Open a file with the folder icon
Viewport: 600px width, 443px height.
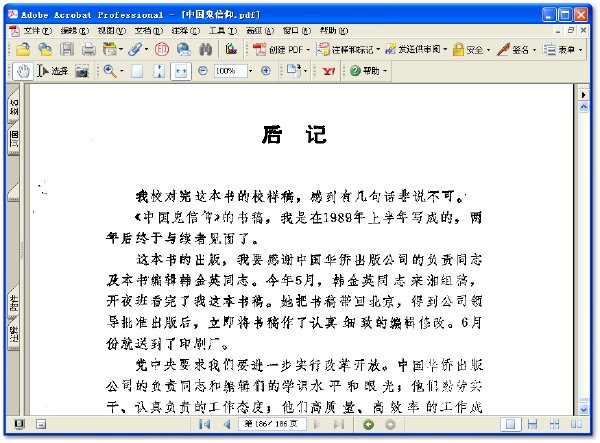click(23, 49)
